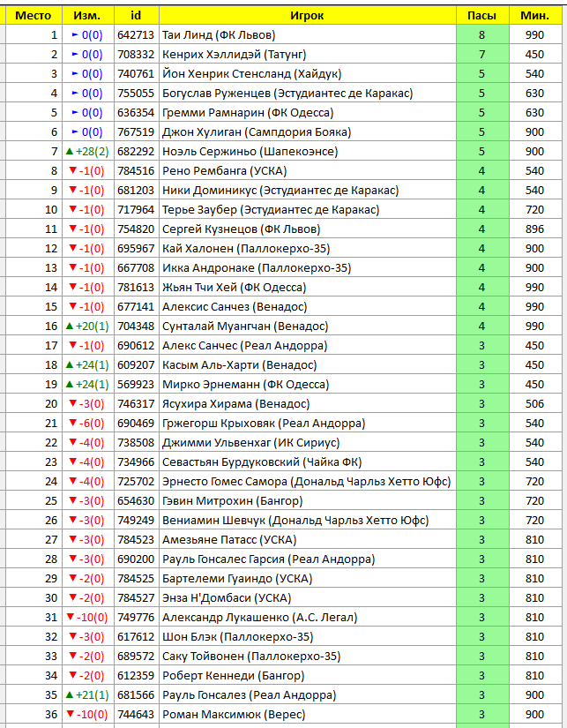The width and height of the screenshot is (567, 728).
Task: Select Вениамин Шевчук player cell
Action: (308, 521)
